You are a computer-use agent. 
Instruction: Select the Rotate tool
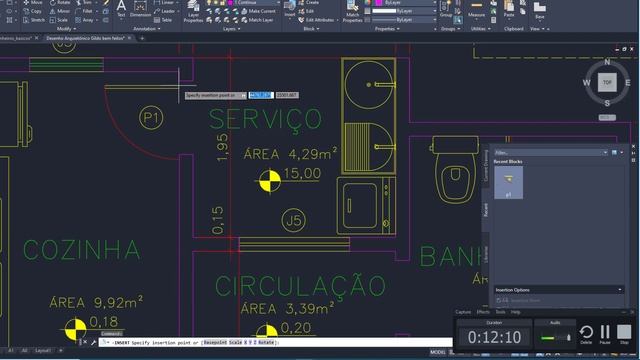click(60, 2)
